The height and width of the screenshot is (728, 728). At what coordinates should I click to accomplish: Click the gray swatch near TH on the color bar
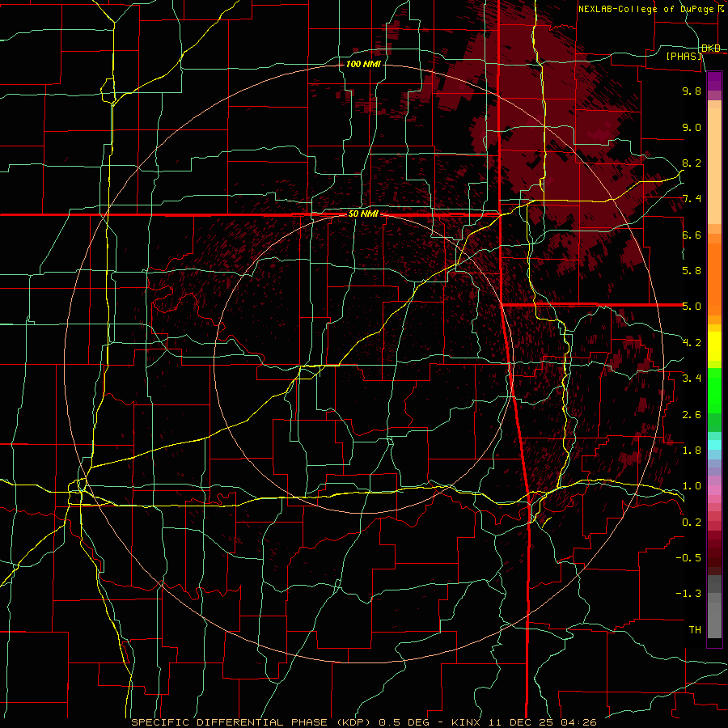(714, 620)
